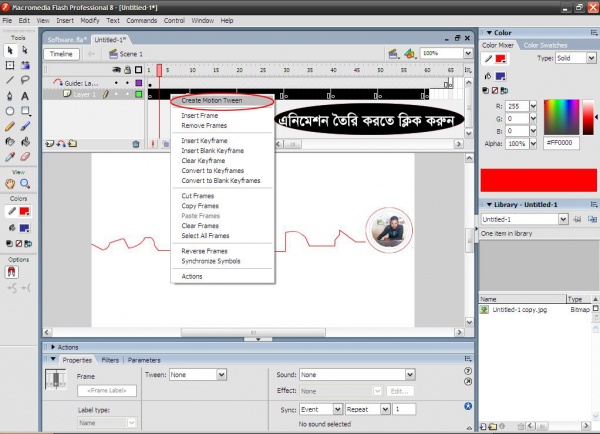Select the Paint Bucket tool

25,142
